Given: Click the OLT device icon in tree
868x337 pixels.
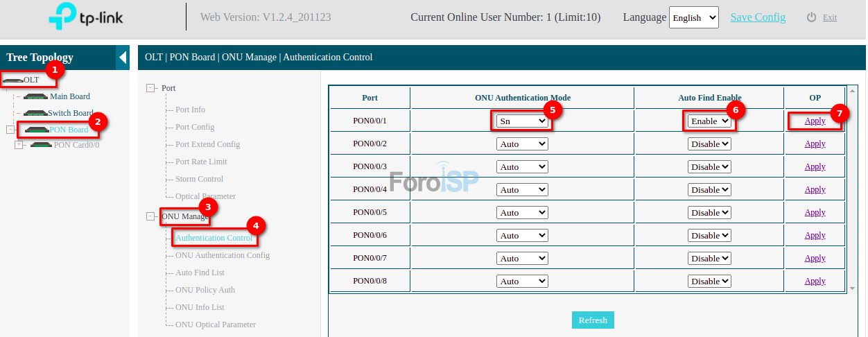Looking at the screenshot, I should [12, 80].
